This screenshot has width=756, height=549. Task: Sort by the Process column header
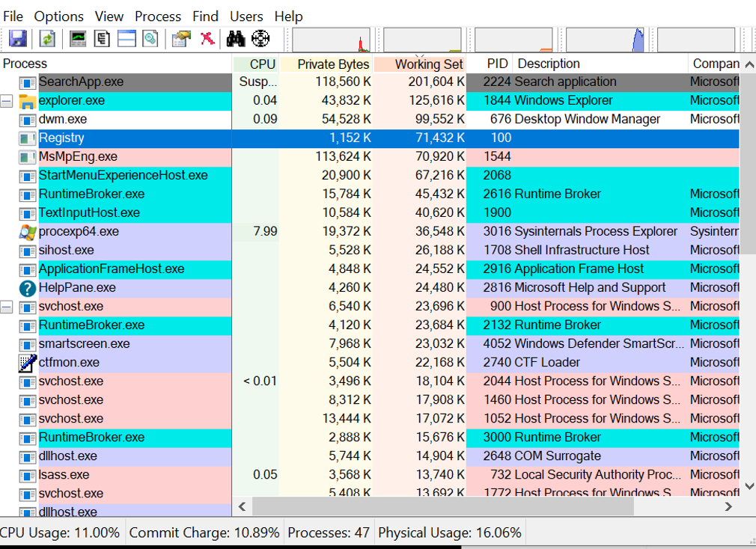point(116,64)
